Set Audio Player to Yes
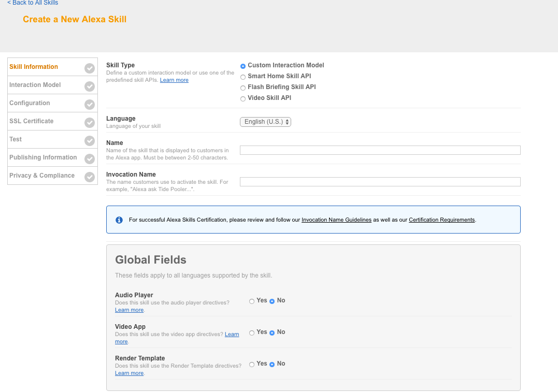The image size is (558, 392). coord(252,301)
